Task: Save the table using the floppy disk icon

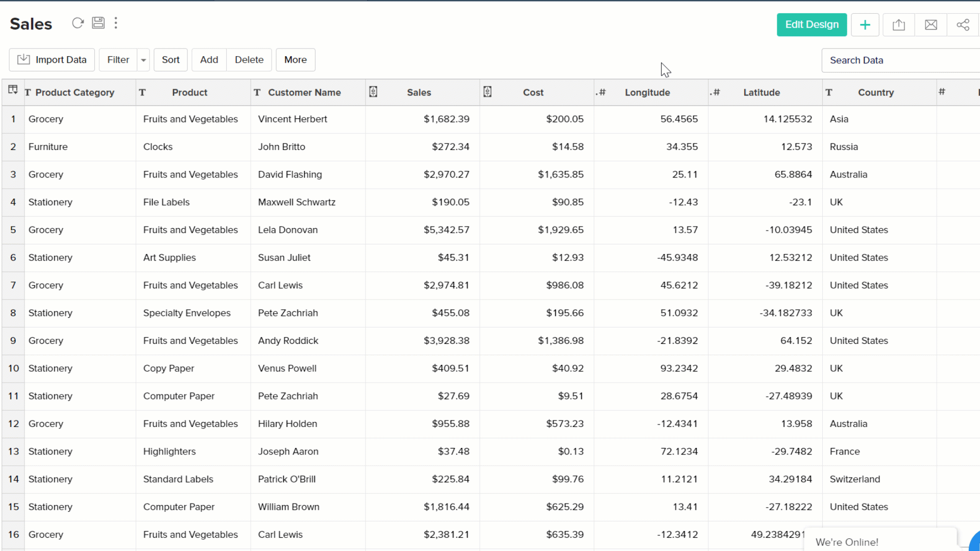Action: (98, 23)
